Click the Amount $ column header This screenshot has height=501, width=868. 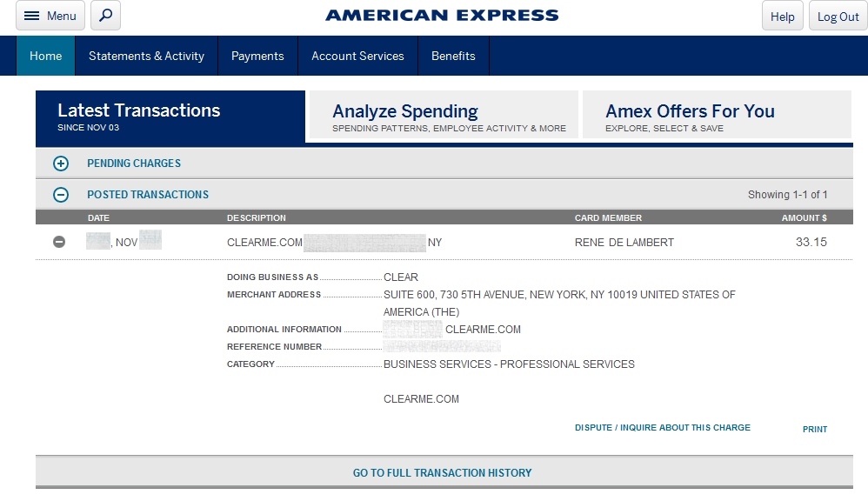coord(804,217)
